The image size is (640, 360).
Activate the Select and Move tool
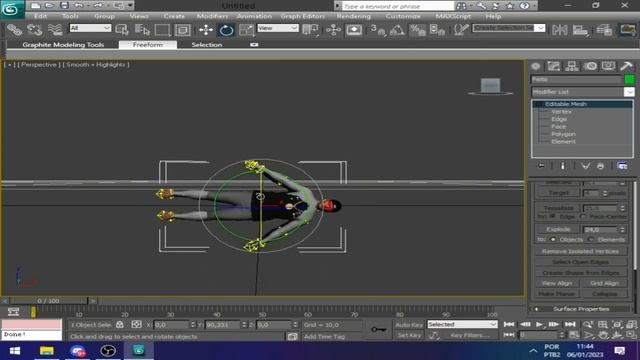click(206, 30)
